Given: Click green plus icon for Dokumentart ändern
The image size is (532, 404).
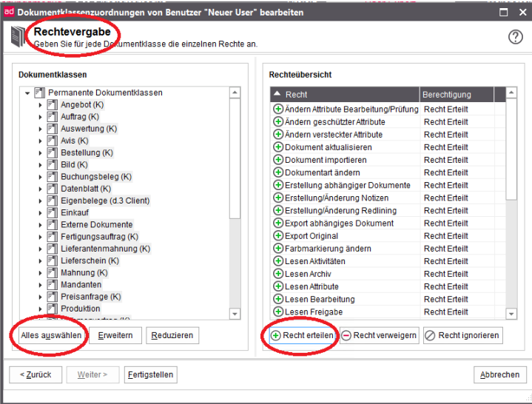Looking at the screenshot, I should [278, 172].
